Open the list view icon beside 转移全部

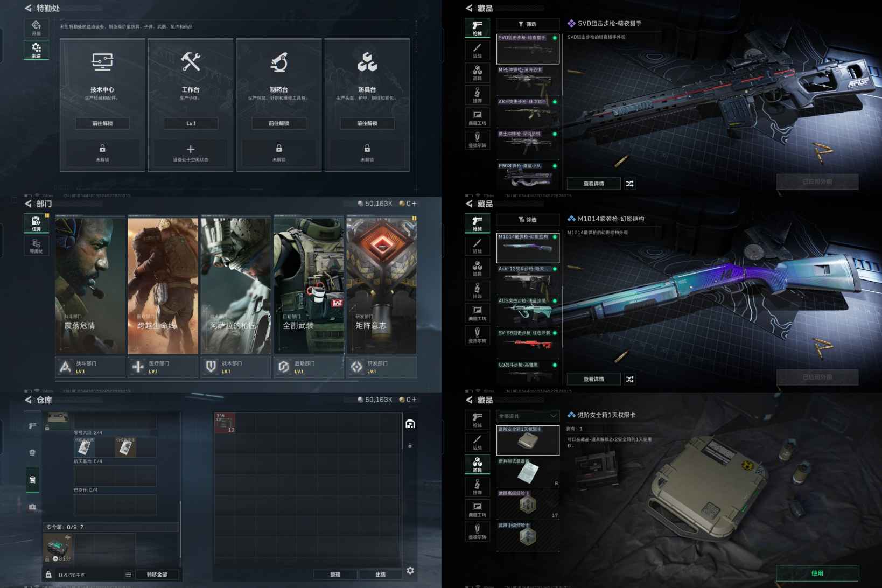click(x=128, y=575)
